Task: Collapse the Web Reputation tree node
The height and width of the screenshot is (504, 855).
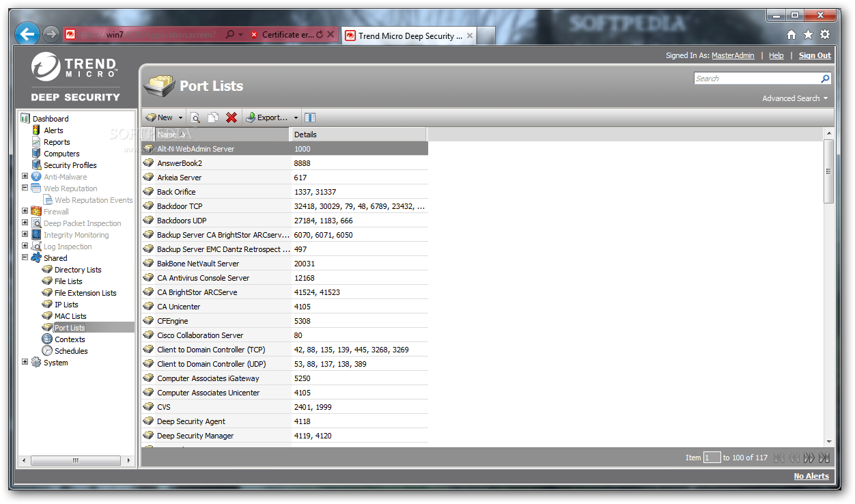Action: [x=25, y=188]
